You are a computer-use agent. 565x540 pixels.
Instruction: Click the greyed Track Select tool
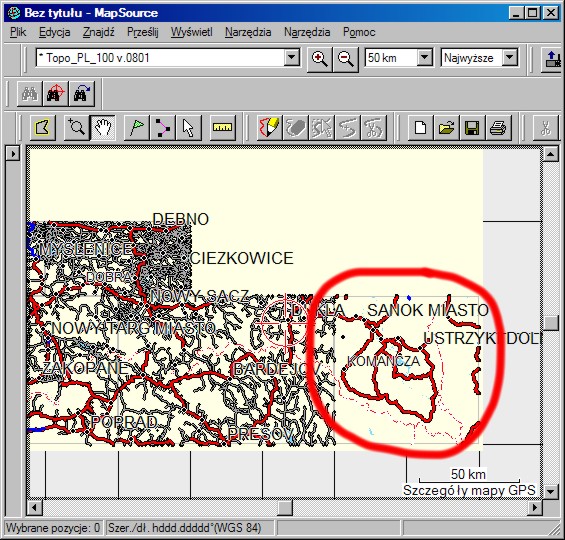[x=322, y=127]
